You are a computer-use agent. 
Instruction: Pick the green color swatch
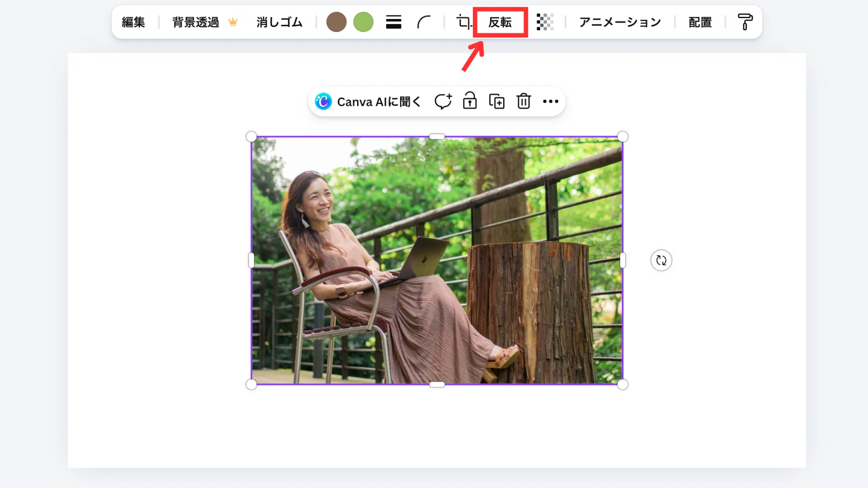[363, 22]
